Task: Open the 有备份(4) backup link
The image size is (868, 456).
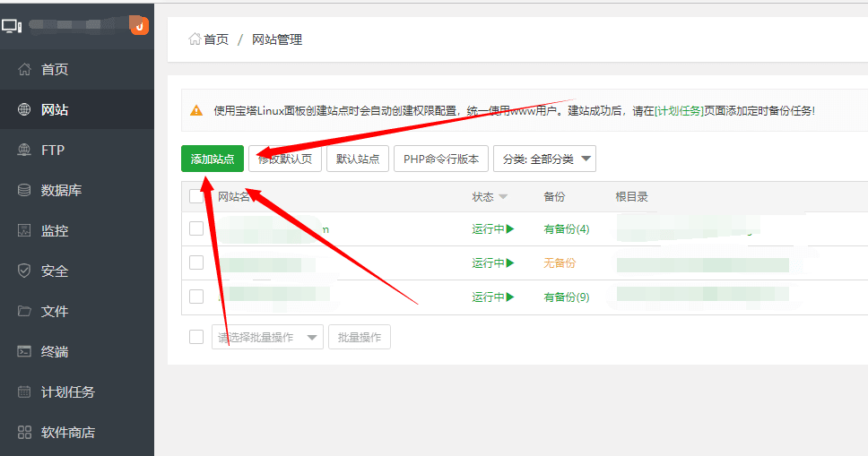Action: pos(567,229)
